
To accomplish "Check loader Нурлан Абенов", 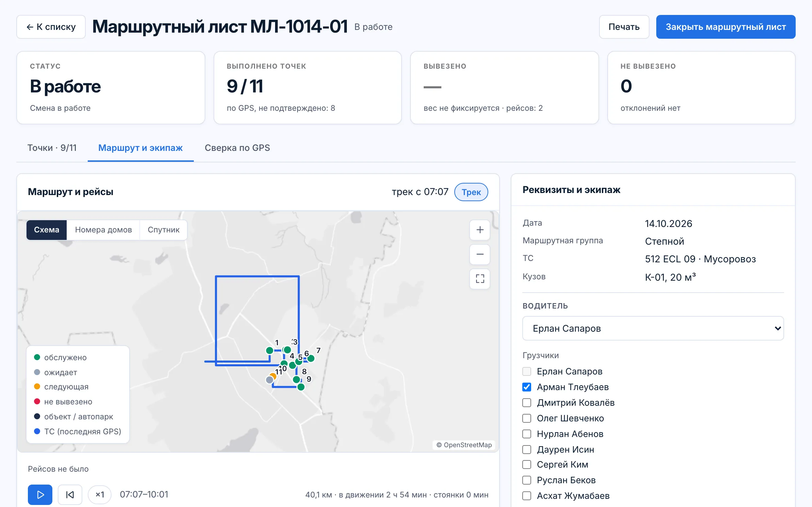I will point(527,434).
